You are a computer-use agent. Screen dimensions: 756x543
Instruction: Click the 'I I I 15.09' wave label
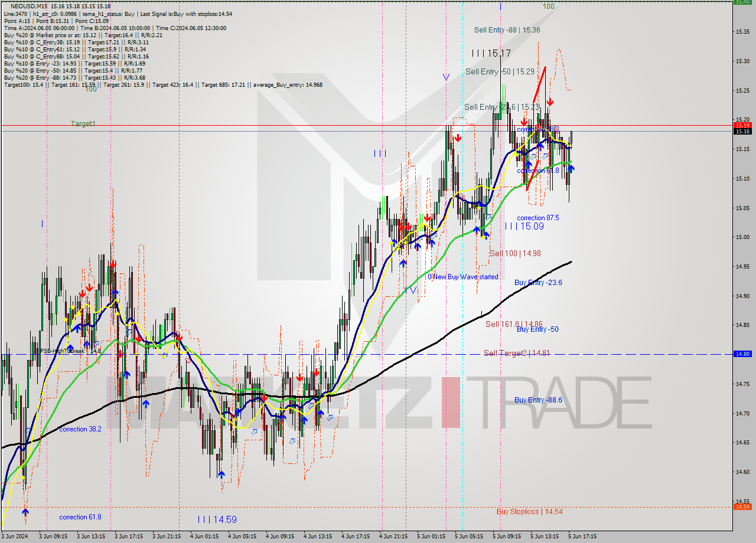coord(524,226)
